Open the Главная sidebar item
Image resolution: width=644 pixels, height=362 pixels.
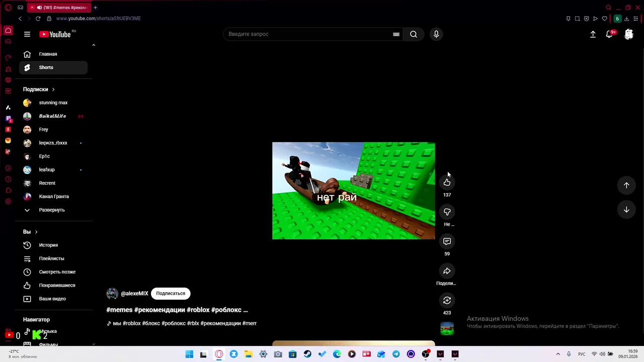(x=53, y=54)
